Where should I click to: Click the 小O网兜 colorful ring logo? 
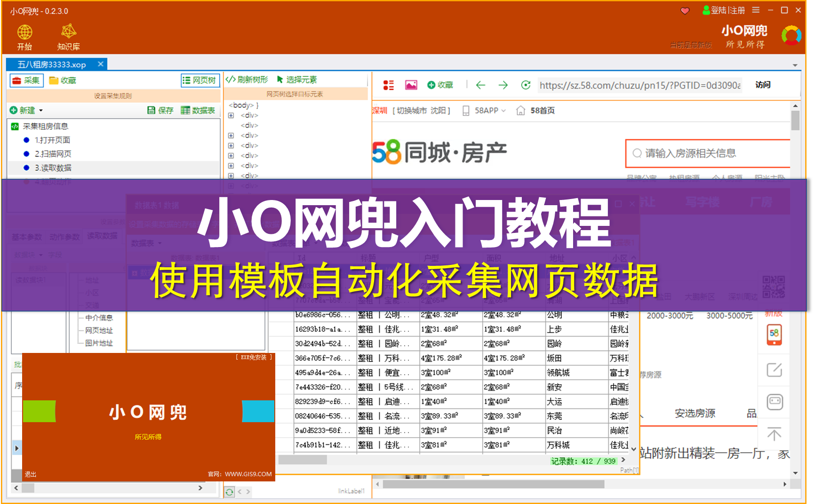791,35
